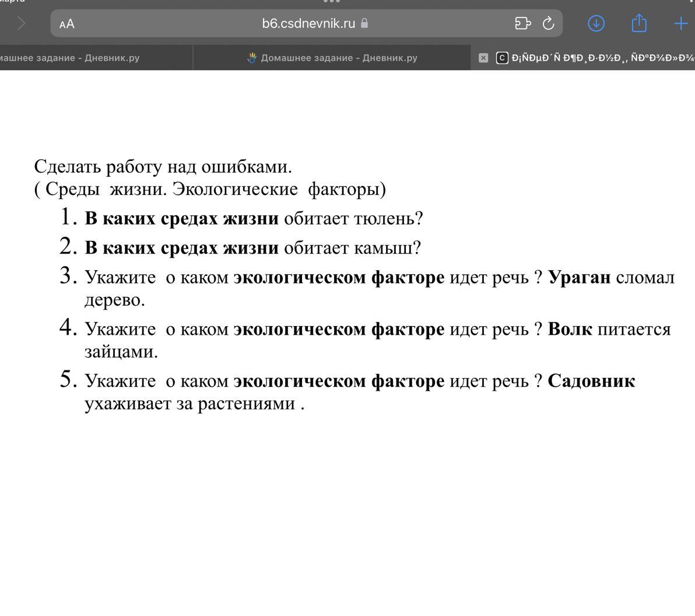Show the downloads list

[x=596, y=23]
